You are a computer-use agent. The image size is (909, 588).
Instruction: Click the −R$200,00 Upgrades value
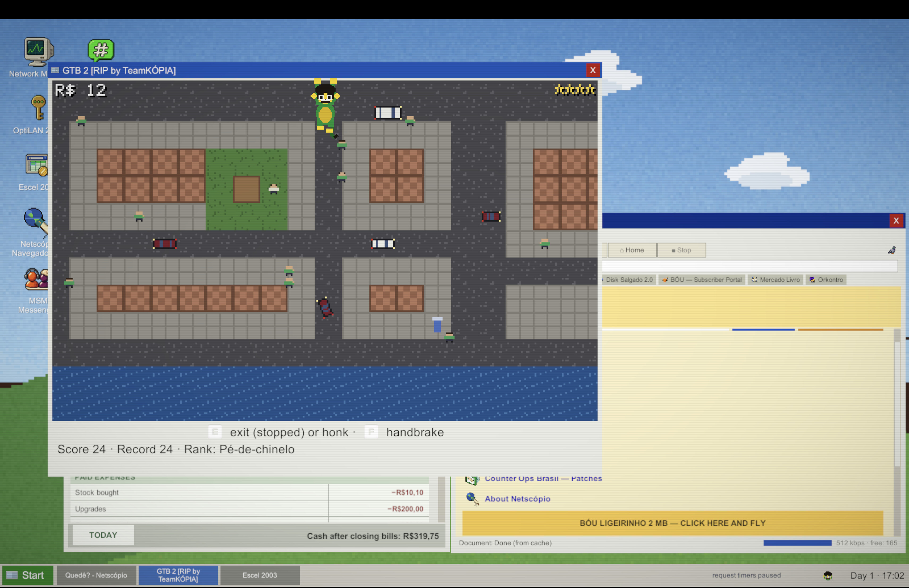tap(405, 509)
